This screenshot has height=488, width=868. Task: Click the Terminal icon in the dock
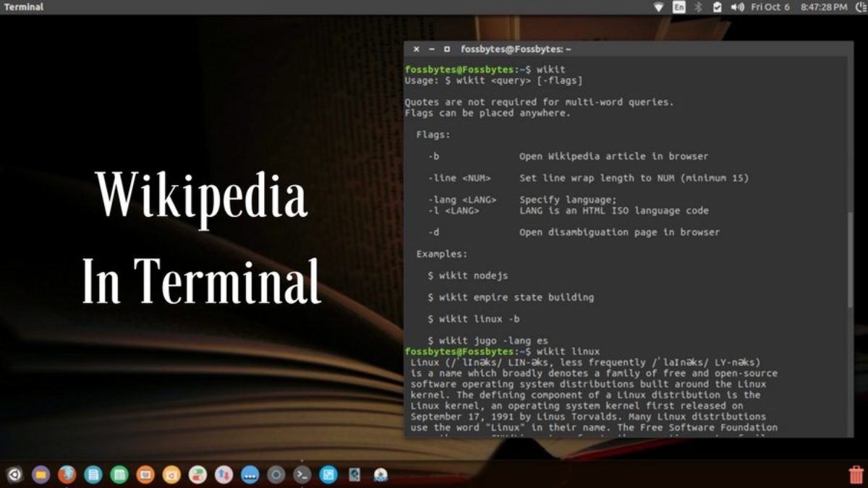(x=302, y=475)
